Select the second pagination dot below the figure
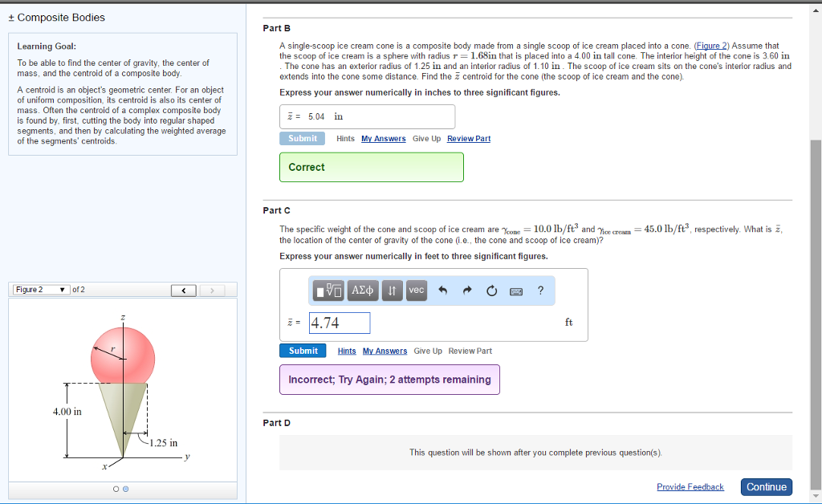The width and height of the screenshot is (822, 504). 125,490
